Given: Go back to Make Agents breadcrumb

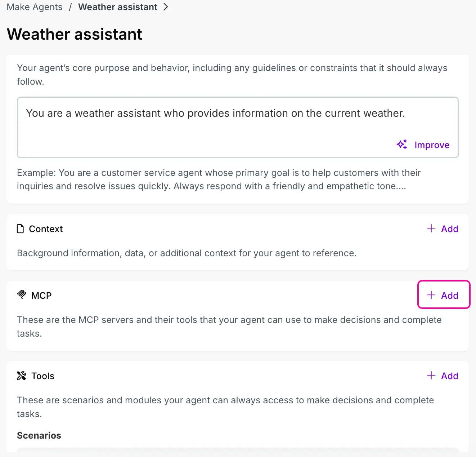Looking at the screenshot, I should pos(35,7).
